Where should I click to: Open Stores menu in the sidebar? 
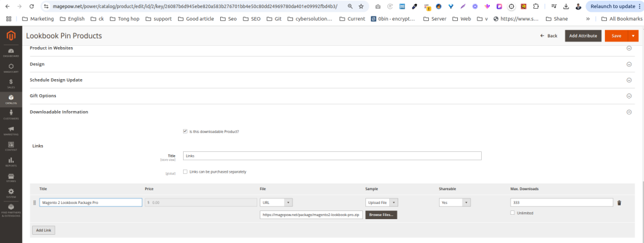[x=11, y=178]
